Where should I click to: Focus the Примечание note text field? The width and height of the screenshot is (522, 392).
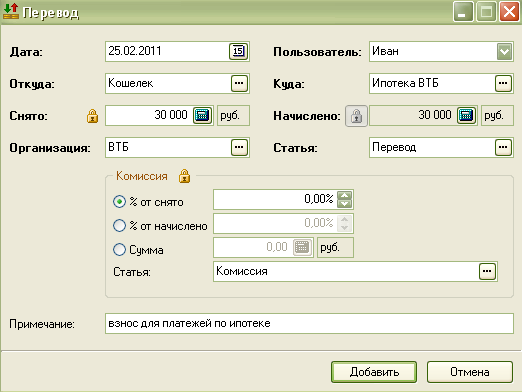tap(309, 323)
